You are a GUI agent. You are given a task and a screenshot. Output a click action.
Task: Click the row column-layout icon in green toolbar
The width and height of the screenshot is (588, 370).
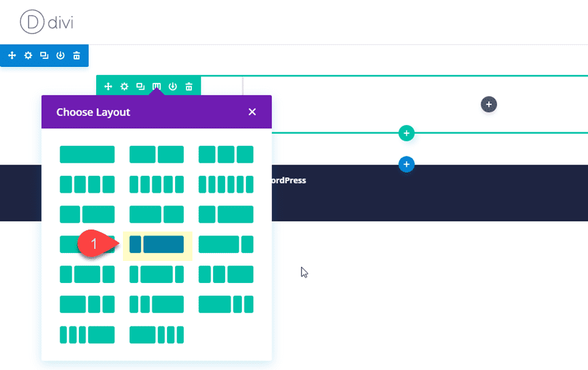tap(156, 86)
